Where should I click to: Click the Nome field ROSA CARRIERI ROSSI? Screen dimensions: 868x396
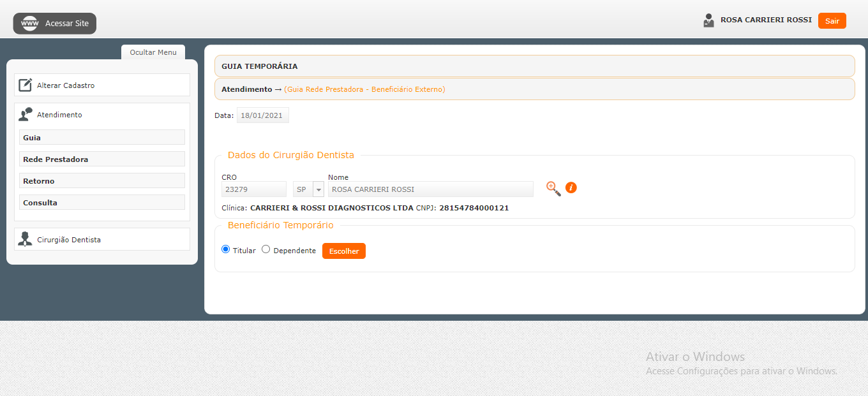coord(431,189)
